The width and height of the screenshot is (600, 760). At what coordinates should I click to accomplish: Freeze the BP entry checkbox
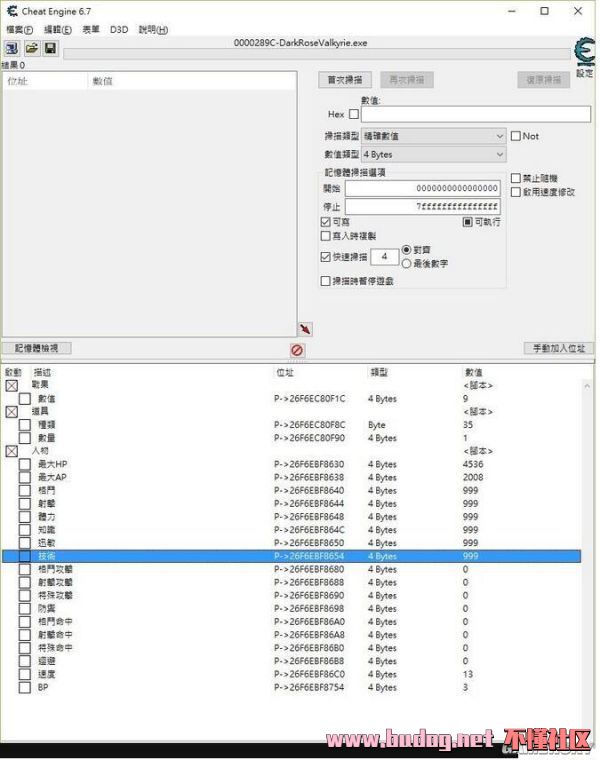[x=25, y=687]
